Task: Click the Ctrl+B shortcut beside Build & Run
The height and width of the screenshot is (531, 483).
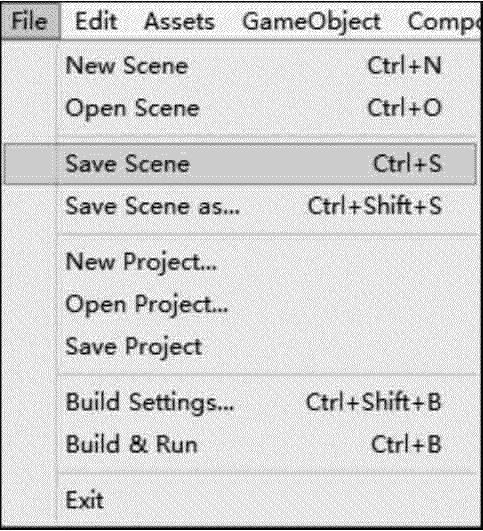Action: 406,444
